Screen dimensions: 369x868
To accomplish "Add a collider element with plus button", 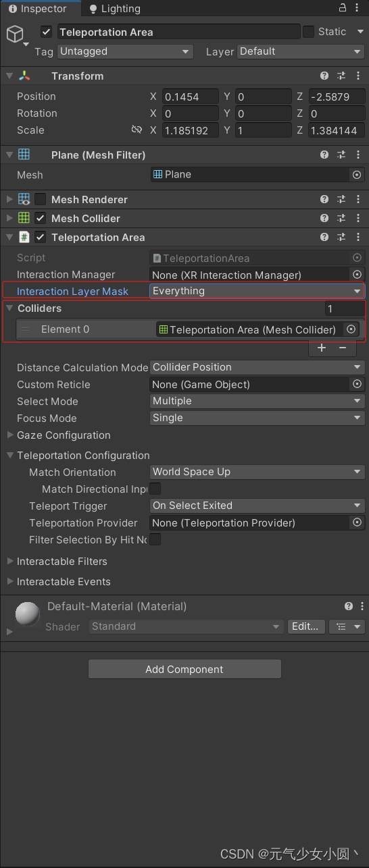I will point(322,348).
